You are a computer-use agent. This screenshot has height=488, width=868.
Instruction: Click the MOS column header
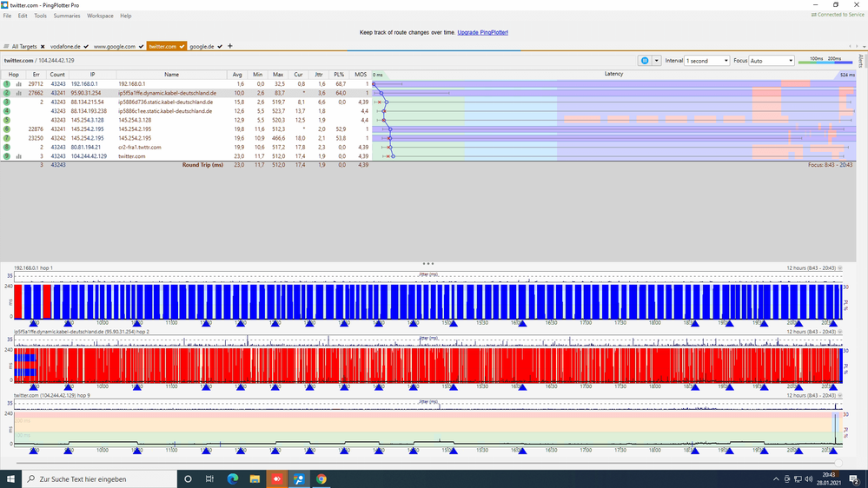[361, 75]
